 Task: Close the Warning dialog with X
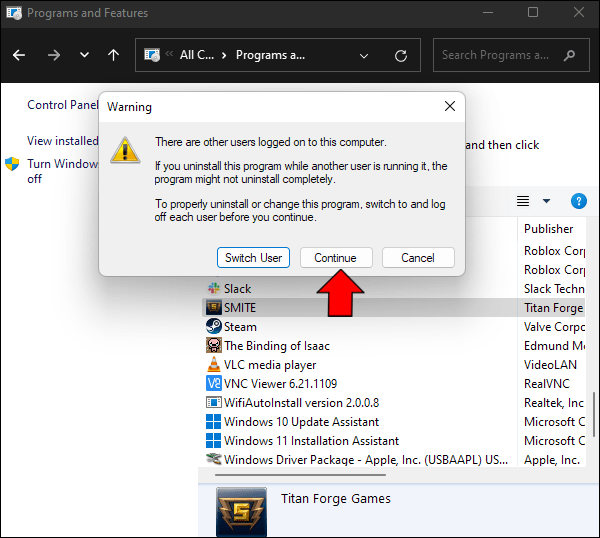pos(450,106)
